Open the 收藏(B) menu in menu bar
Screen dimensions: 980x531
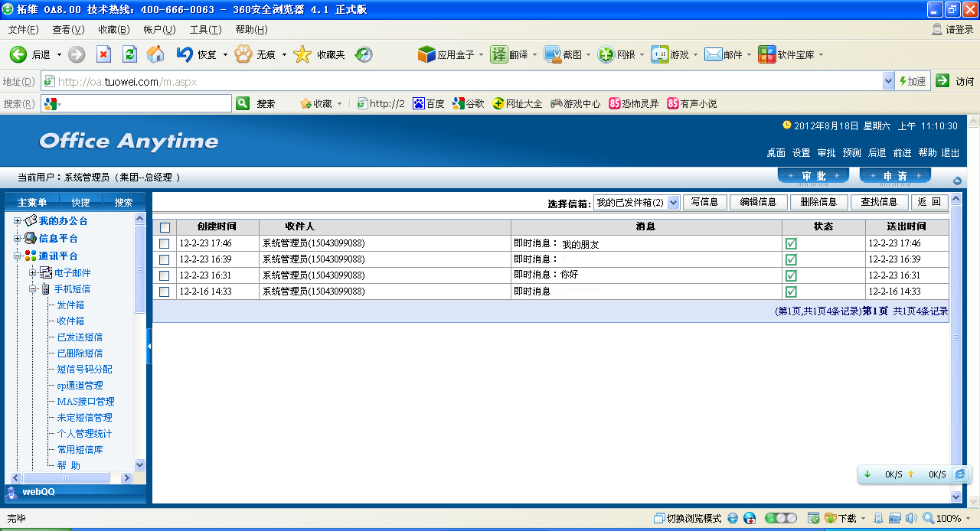(x=113, y=30)
